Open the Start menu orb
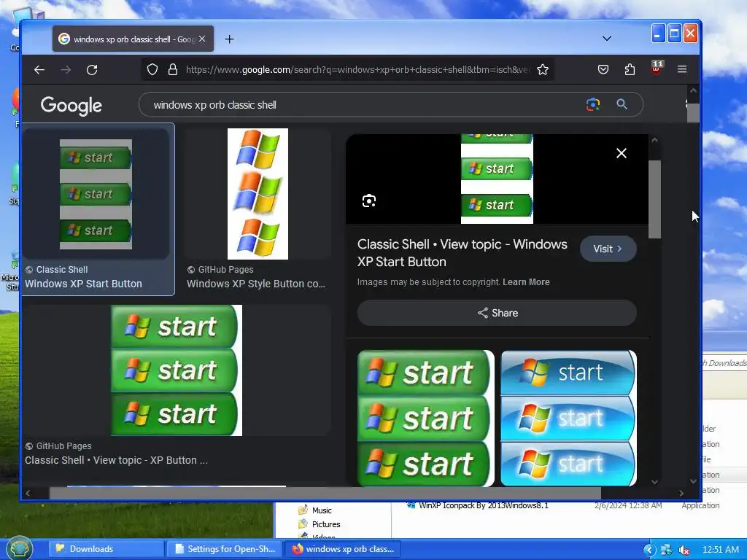The image size is (747, 560). coord(20,548)
